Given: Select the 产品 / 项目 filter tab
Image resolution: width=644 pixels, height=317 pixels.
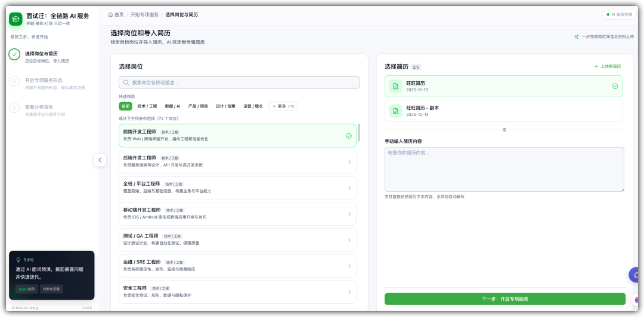Looking at the screenshot, I should click(198, 106).
